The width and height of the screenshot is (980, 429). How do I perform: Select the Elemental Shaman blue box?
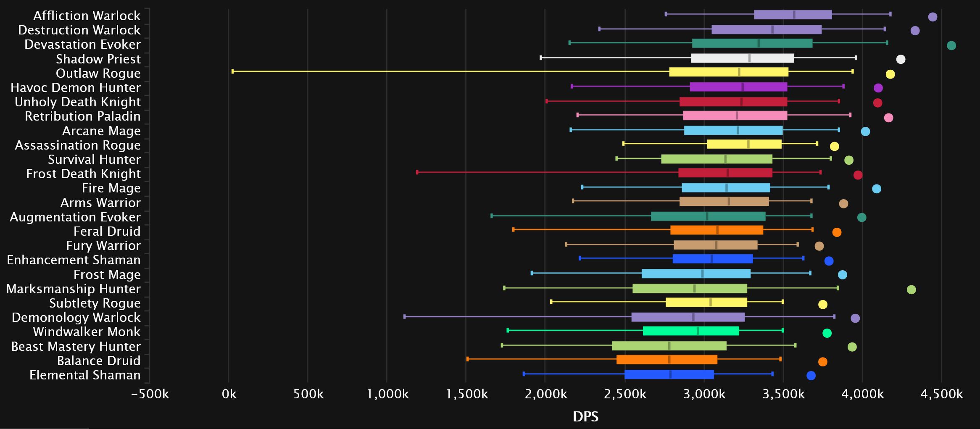pos(669,374)
